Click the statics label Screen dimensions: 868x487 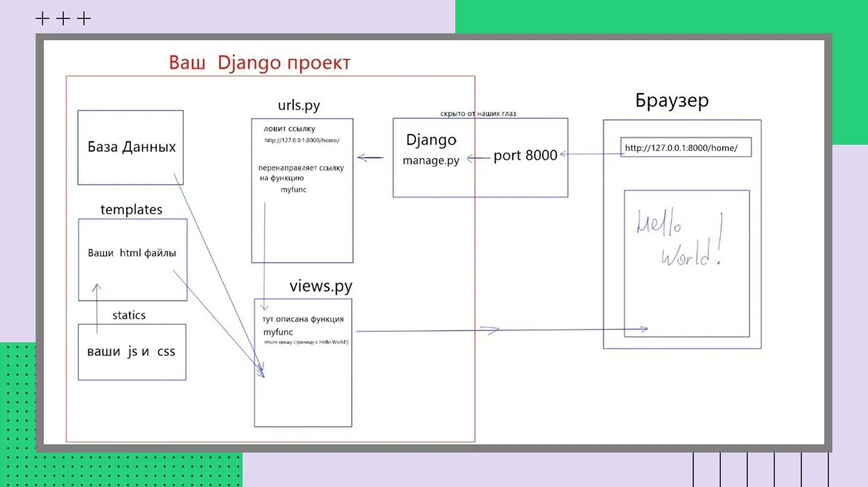(x=129, y=315)
